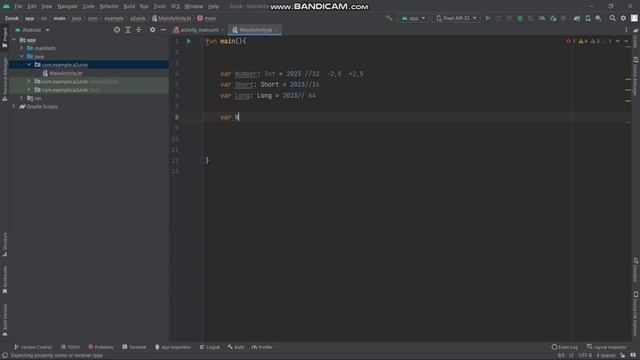This screenshot has height=360, width=640.
Task: Collapse the app module tree node
Action: pyautogui.click(x=14, y=40)
